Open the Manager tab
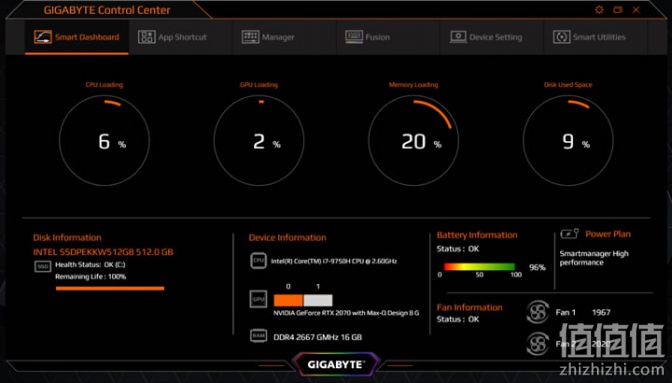This screenshot has width=672, height=383. tap(268, 37)
